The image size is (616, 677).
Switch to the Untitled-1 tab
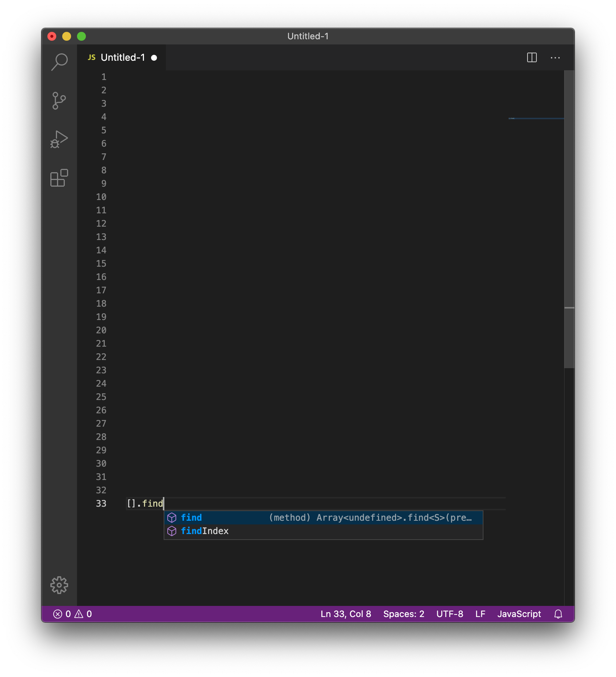point(122,57)
